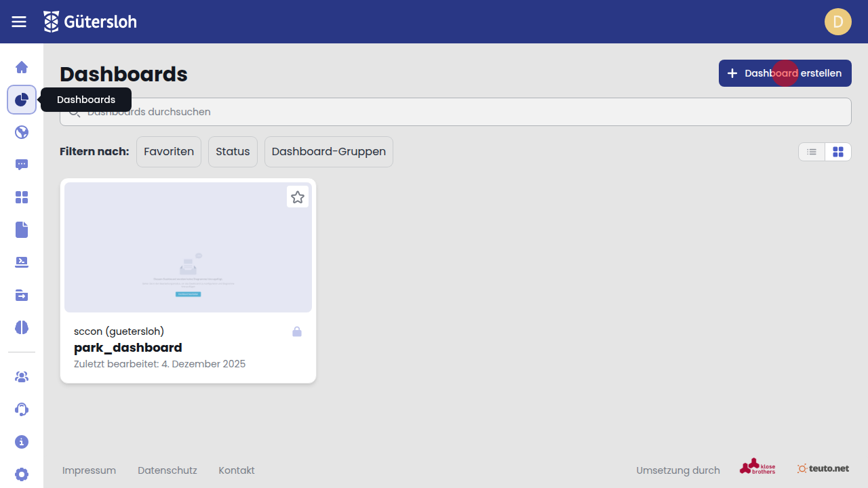The image size is (868, 488).
Task: Click the four-squares grid icon in sidebar
Action: click(x=22, y=197)
